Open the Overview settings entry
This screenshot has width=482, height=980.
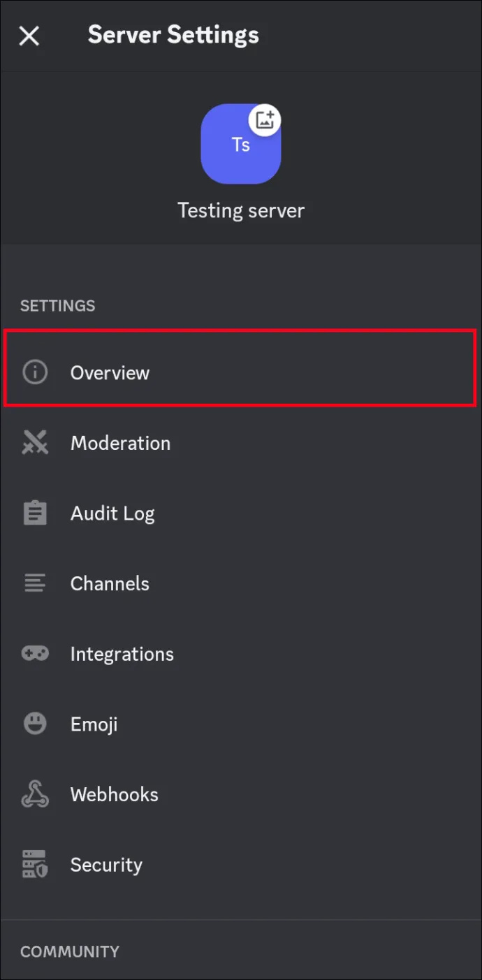point(241,372)
